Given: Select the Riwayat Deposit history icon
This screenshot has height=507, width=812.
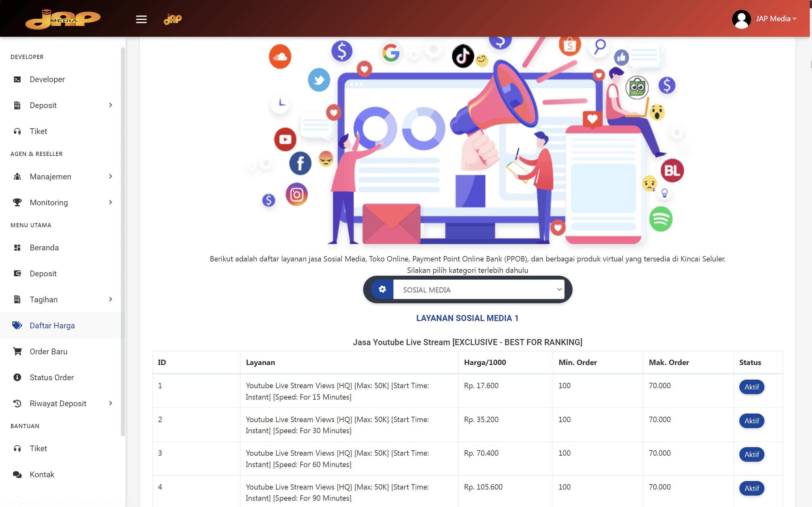Looking at the screenshot, I should pos(17,403).
